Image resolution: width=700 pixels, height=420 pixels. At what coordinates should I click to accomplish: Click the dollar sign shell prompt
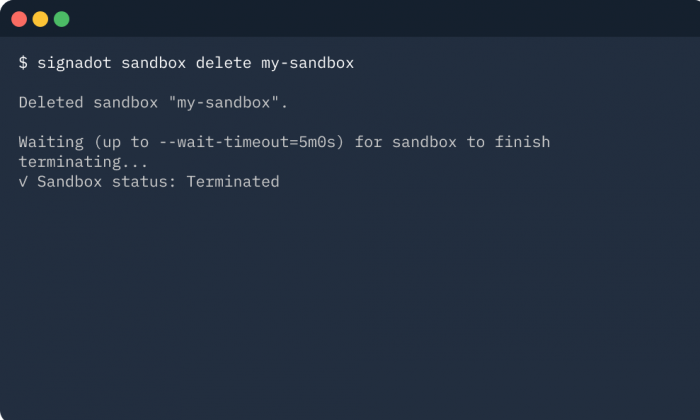23,63
